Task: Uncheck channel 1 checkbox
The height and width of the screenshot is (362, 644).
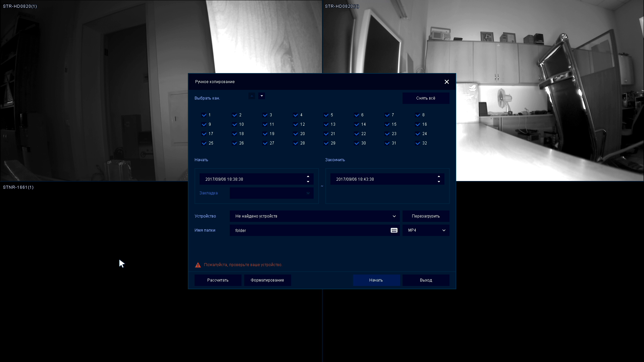Action: 204,115
